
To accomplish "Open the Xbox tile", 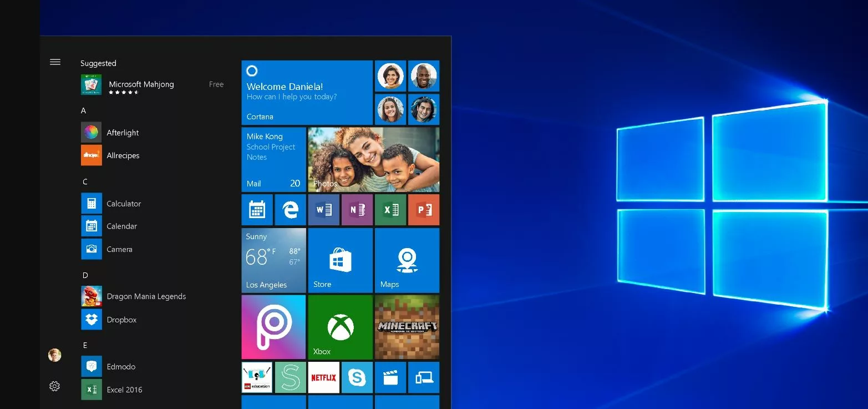I will pyautogui.click(x=341, y=327).
